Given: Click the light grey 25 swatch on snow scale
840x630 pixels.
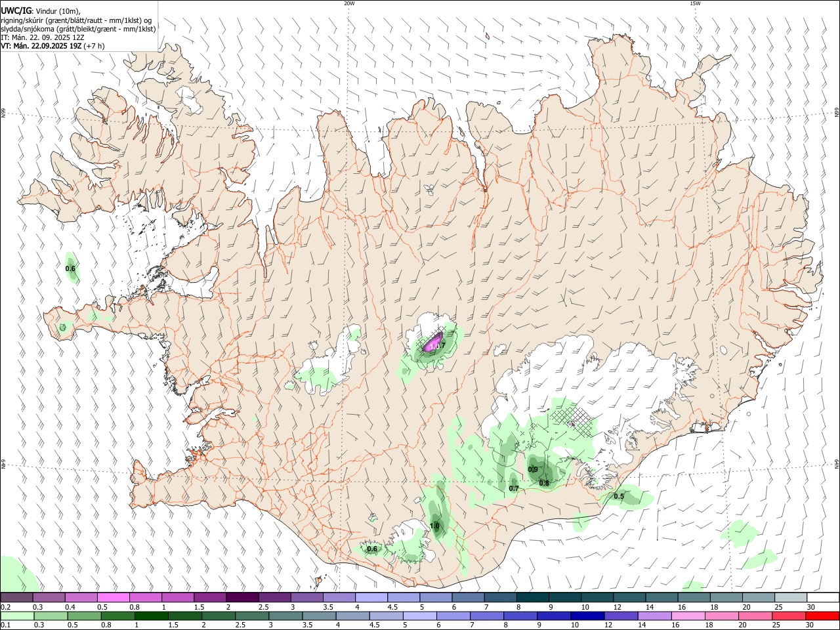Looking at the screenshot, I should pos(790,597).
